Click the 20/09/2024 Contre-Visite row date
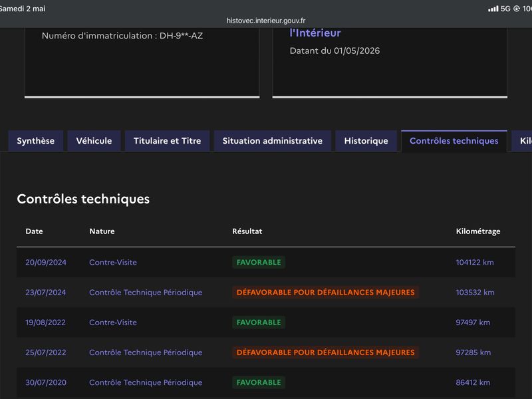 click(46, 262)
